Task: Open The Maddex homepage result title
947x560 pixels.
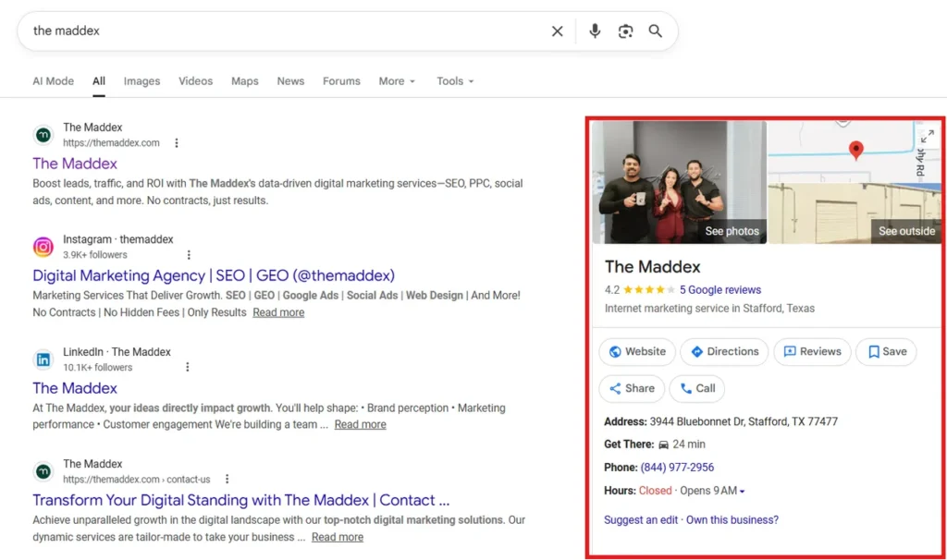Action: 75,164
